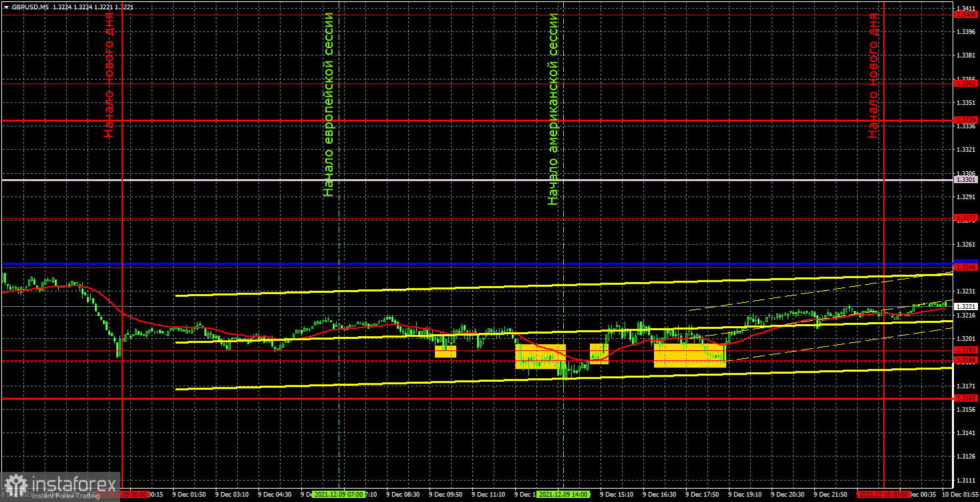980x502 pixels.
Task: Click the vertical label for European session start
Action: [327, 104]
